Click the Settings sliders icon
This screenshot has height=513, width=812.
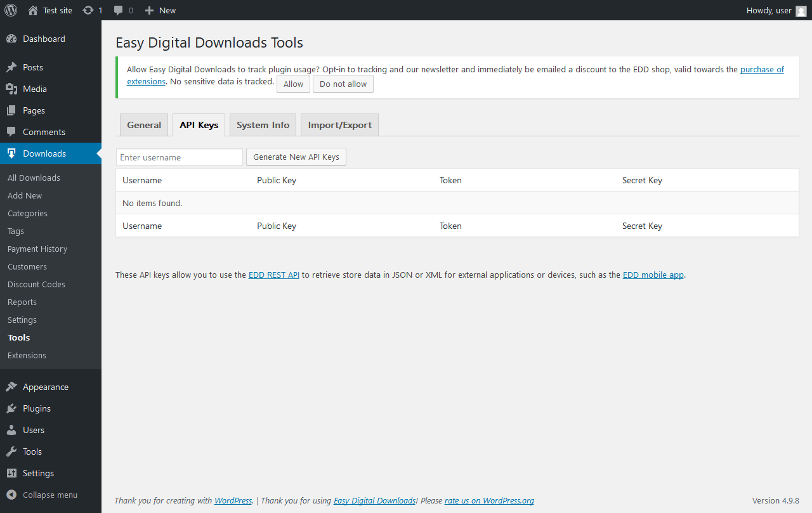tap(11, 473)
